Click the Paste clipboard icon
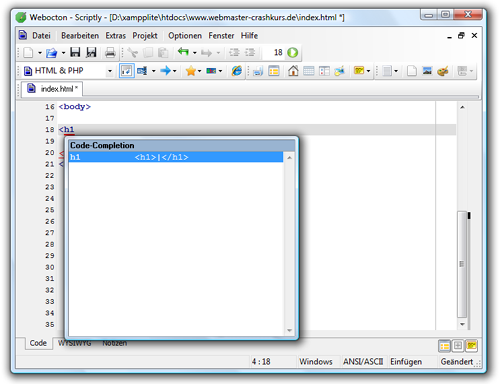This screenshot has height=384, width=500. (163, 53)
